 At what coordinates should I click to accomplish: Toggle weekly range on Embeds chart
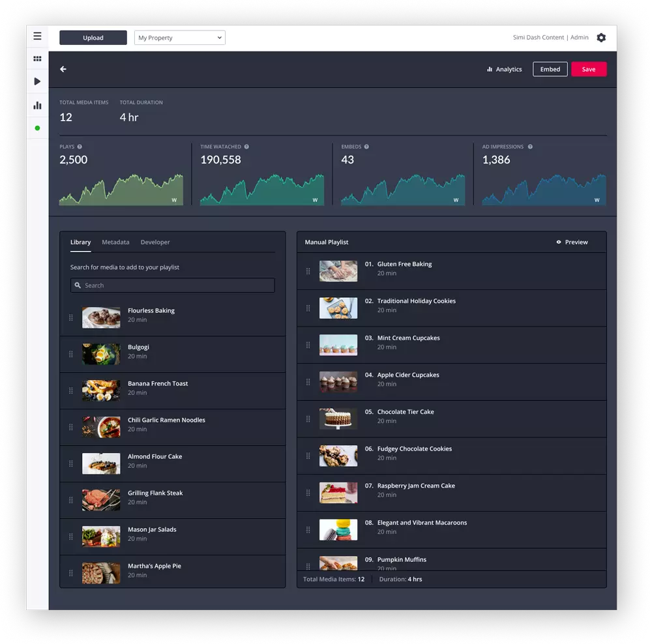[456, 200]
